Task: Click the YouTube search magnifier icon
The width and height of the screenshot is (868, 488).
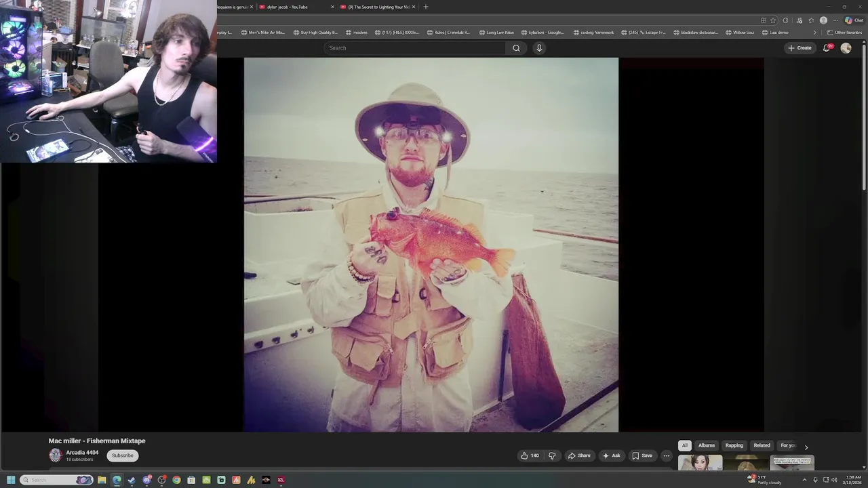Action: point(516,48)
